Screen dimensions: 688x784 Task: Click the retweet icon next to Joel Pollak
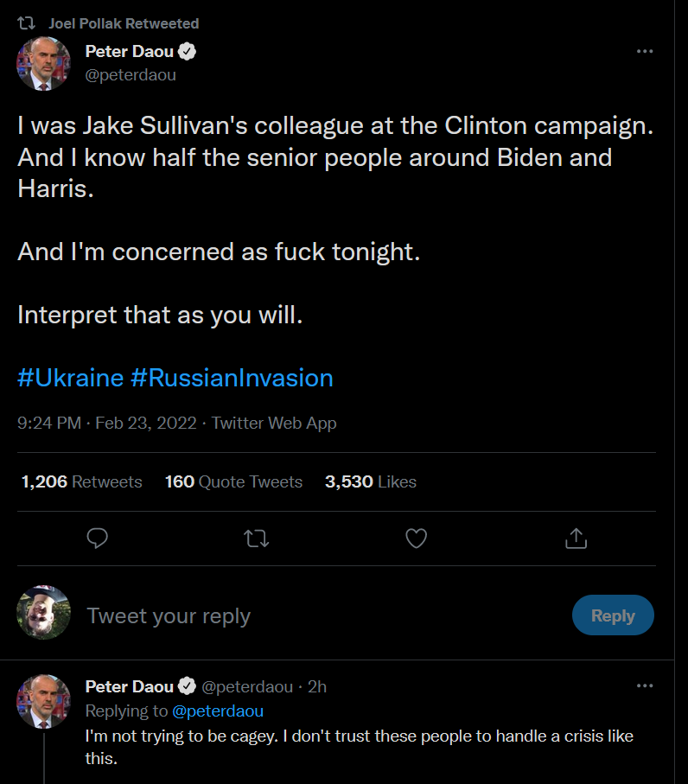31,23
